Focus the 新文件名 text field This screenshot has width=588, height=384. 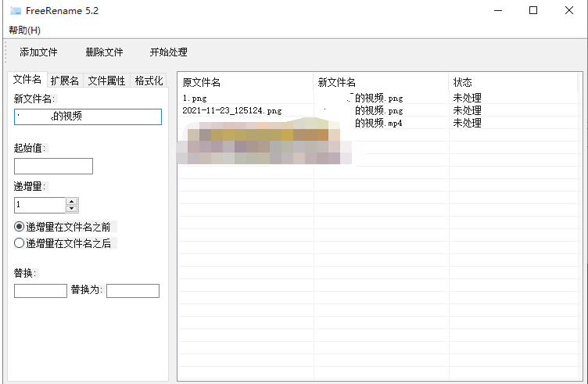tap(88, 117)
